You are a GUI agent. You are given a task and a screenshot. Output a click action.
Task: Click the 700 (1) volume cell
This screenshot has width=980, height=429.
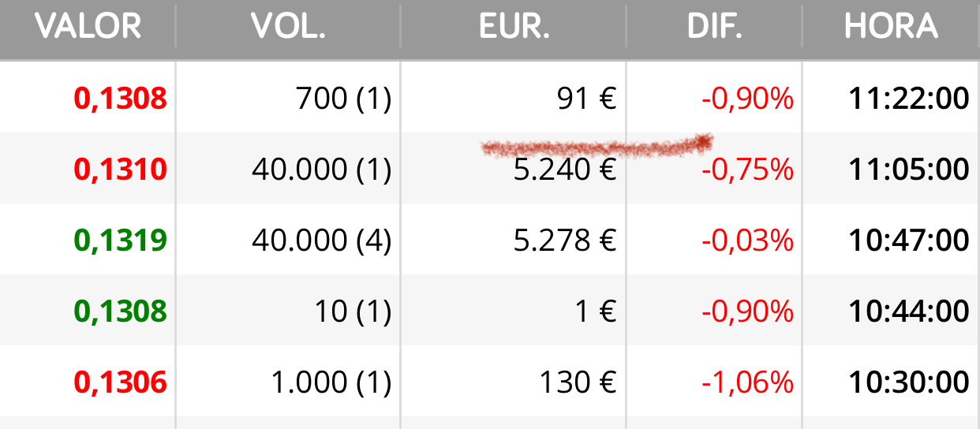[343, 99]
